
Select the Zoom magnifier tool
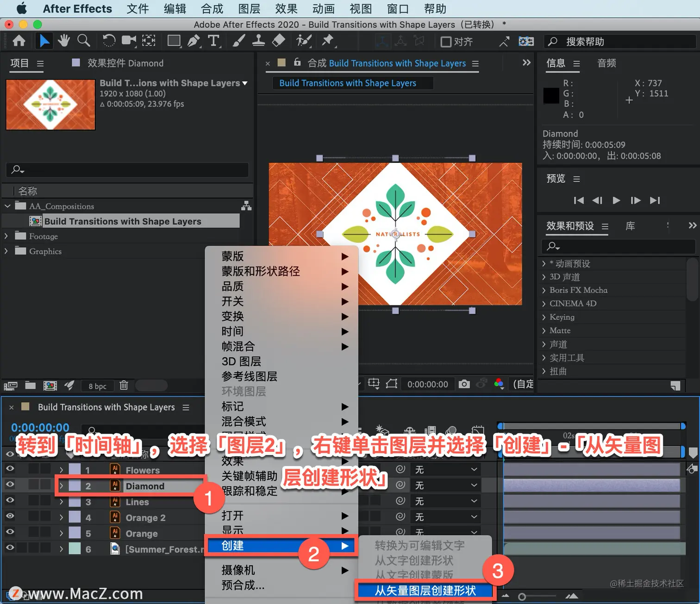click(84, 41)
